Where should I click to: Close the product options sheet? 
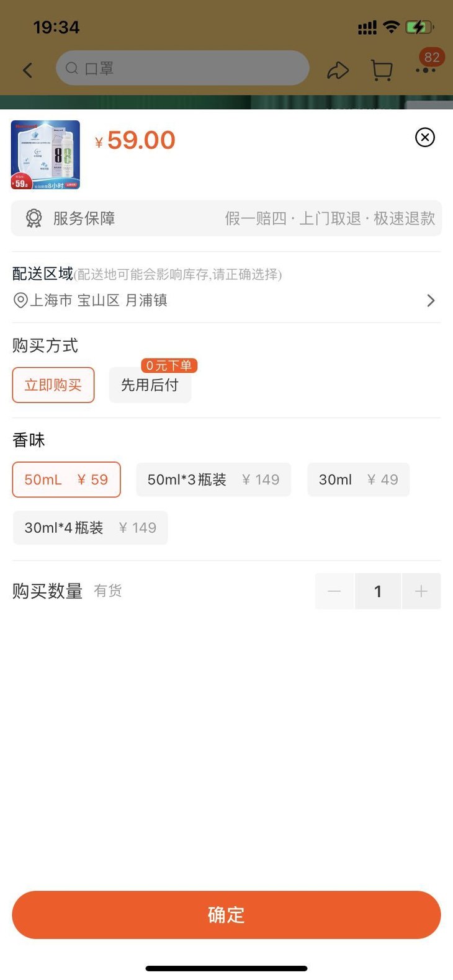point(425,137)
